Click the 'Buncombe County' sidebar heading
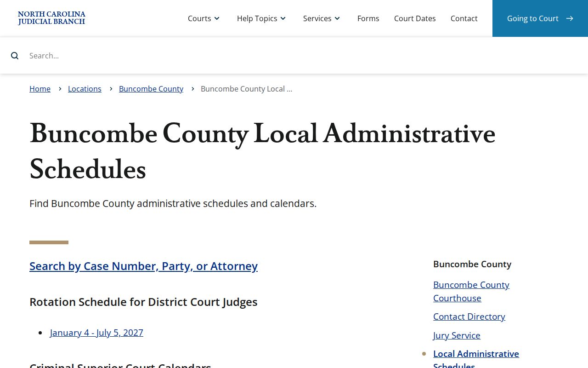 click(472, 264)
